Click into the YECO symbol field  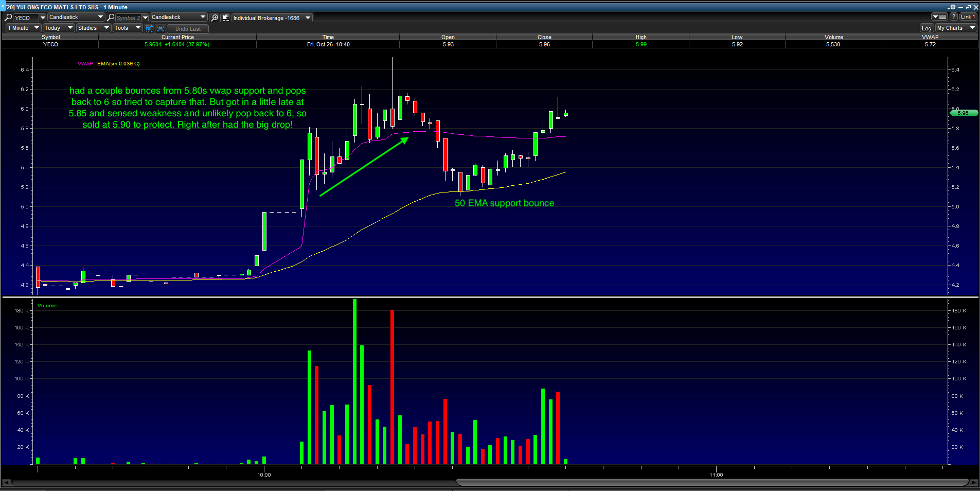26,17
